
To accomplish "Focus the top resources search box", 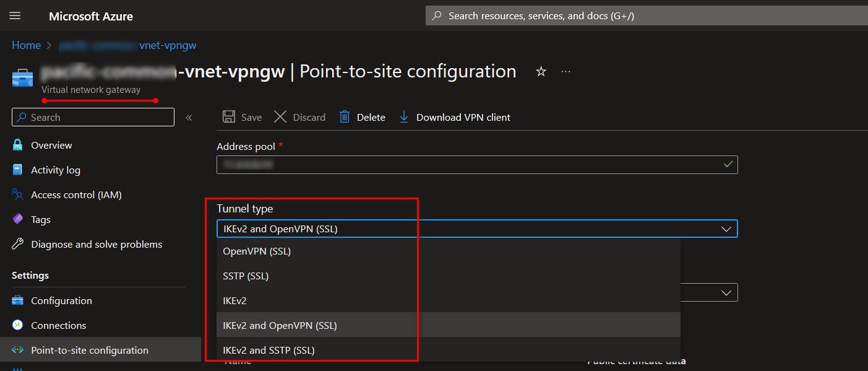I will (x=647, y=16).
